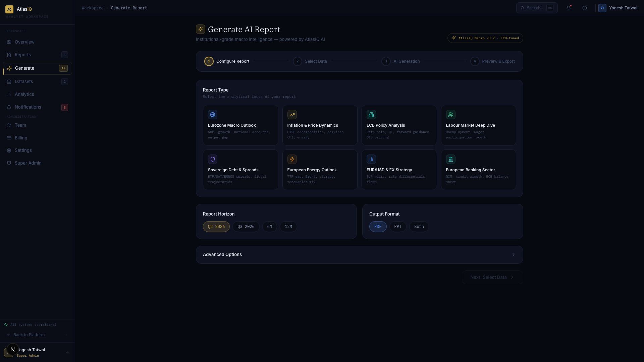
Task: Click the Super Admin shield icon in sidebar
Action: point(9,163)
